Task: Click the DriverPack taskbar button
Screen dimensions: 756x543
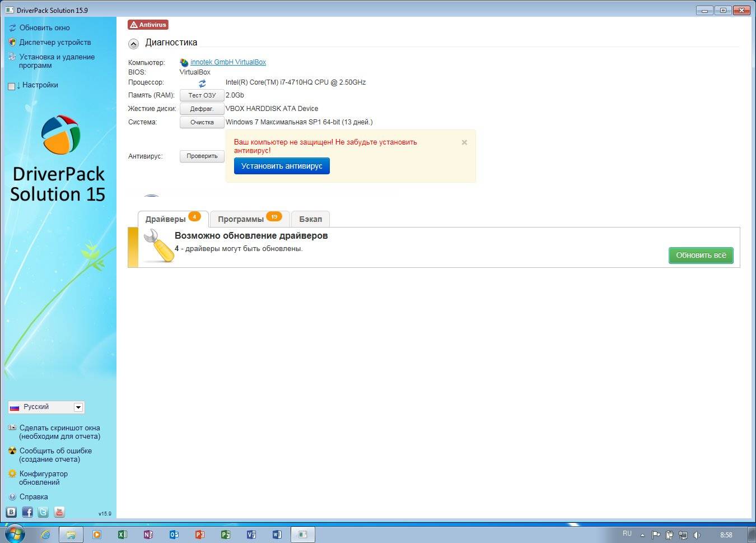Action: pyautogui.click(x=303, y=535)
